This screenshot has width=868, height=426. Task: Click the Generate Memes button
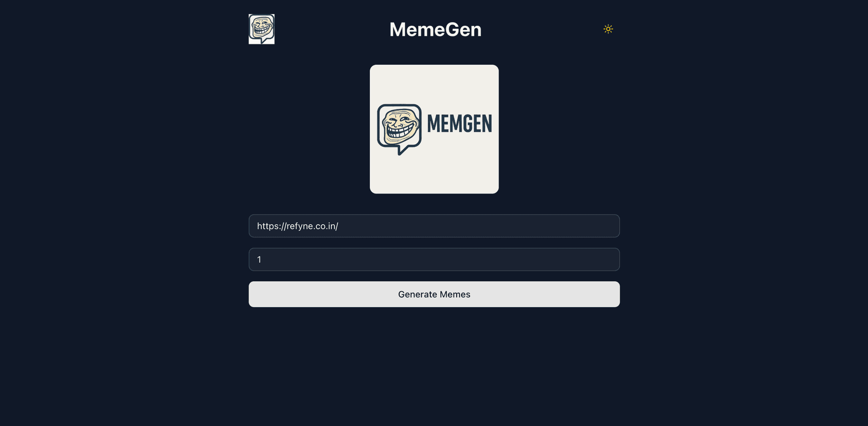click(434, 294)
